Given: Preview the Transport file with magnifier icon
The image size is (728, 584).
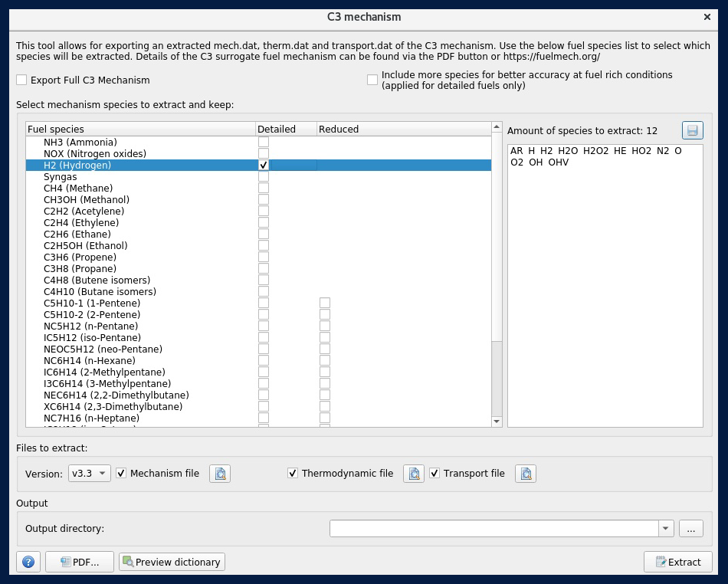Looking at the screenshot, I should coord(526,474).
